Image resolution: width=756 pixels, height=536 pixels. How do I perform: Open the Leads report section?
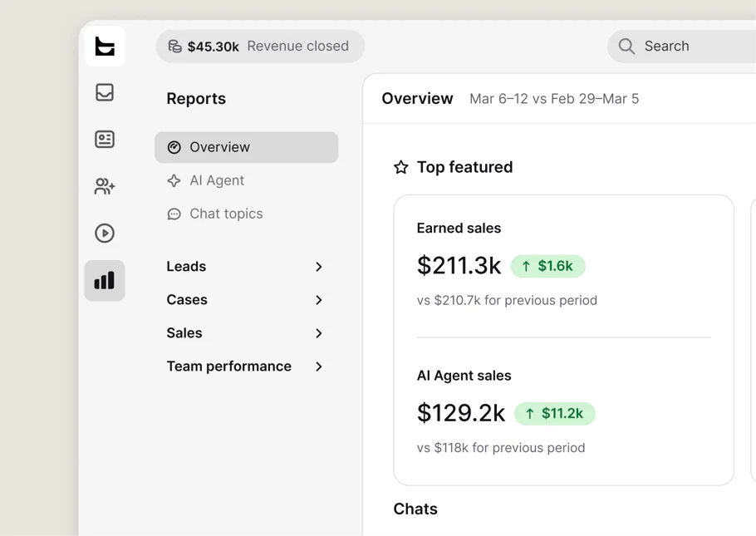(x=247, y=266)
